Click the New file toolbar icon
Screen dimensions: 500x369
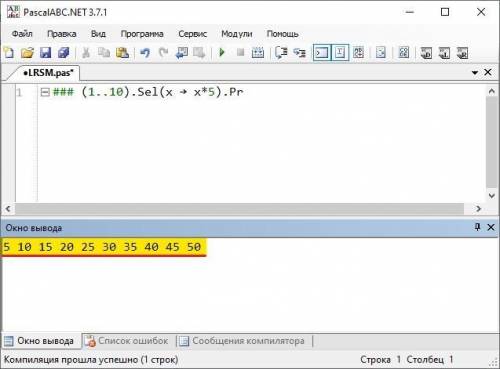[x=9, y=53]
